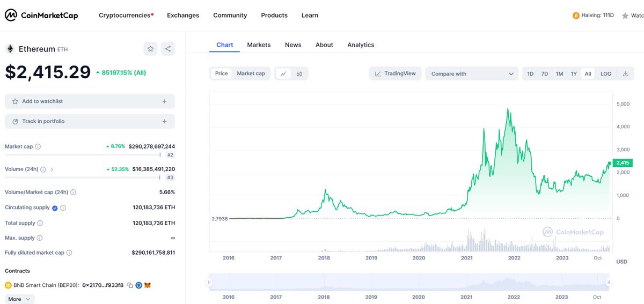Click the CoinMarketCap logo
Screen dimensions: 644x304
[x=41, y=16]
